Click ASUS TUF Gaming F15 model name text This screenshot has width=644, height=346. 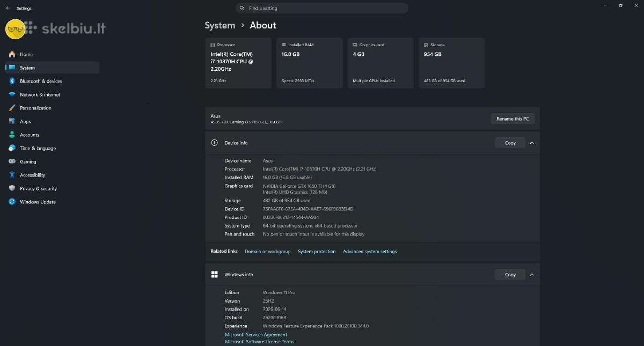coord(246,122)
